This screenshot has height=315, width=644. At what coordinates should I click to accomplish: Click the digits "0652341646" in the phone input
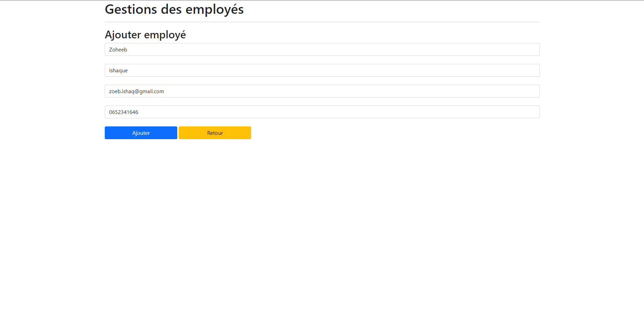pos(124,112)
